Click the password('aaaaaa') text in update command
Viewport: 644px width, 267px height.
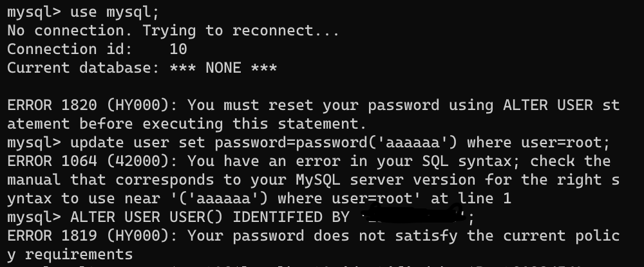click(376, 142)
